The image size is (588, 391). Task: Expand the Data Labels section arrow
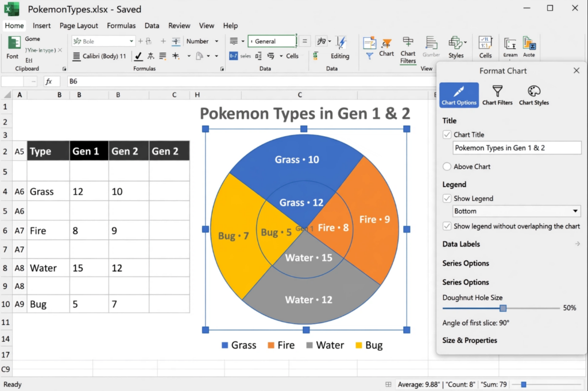[578, 244]
